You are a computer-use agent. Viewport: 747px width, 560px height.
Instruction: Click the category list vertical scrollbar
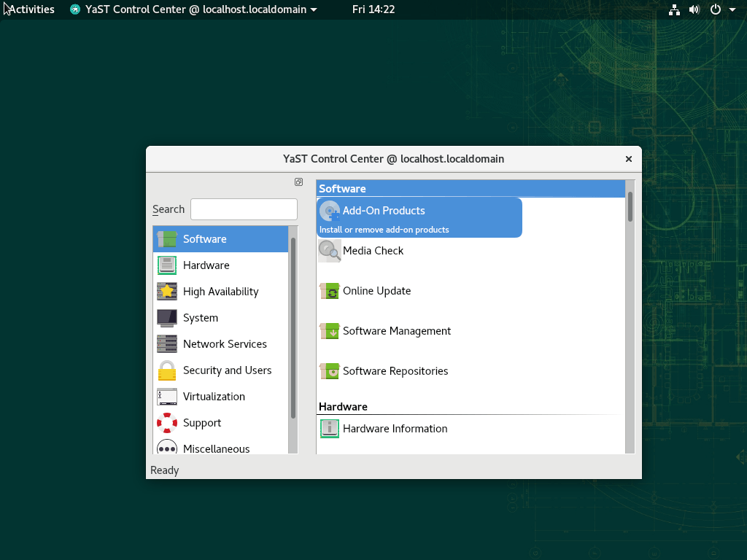click(293, 329)
